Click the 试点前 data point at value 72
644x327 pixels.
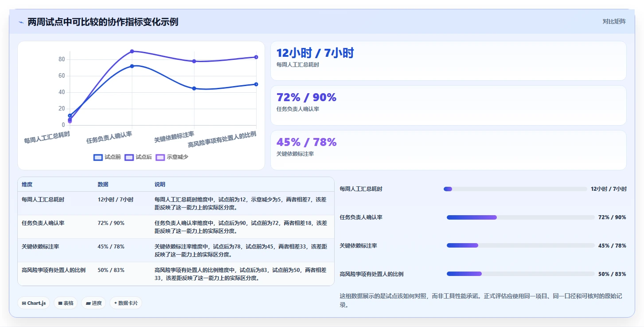click(132, 66)
